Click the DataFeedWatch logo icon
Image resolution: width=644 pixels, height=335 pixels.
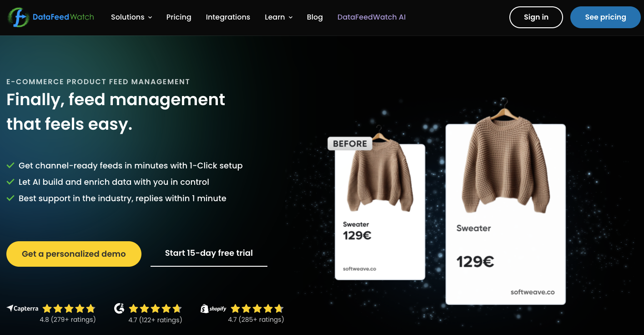tap(18, 17)
